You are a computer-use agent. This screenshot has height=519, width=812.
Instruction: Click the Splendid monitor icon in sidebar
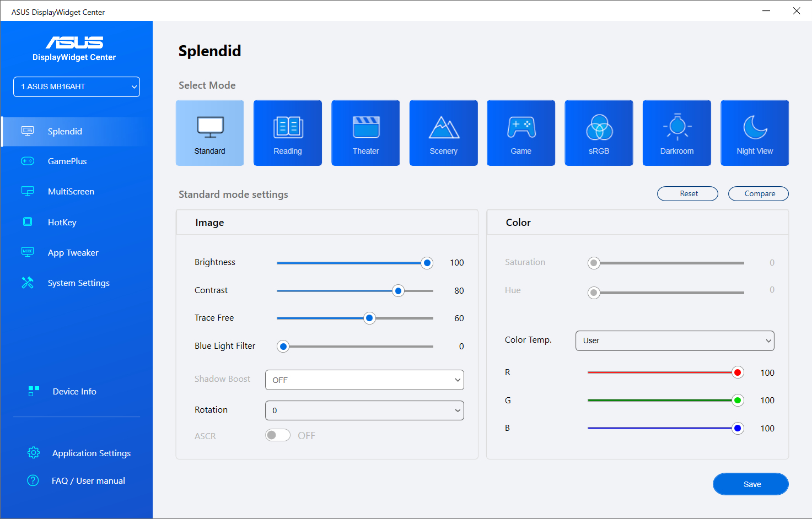click(28, 131)
